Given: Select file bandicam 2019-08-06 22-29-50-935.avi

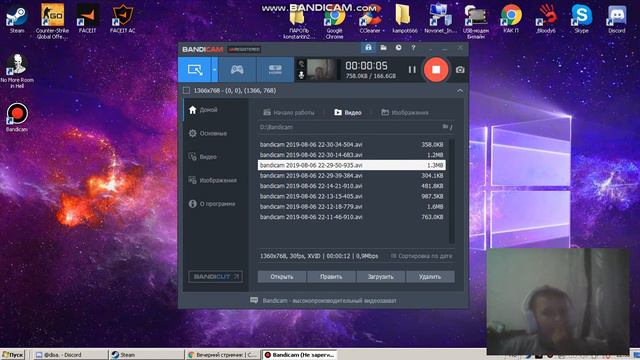Looking at the screenshot, I should [351, 165].
